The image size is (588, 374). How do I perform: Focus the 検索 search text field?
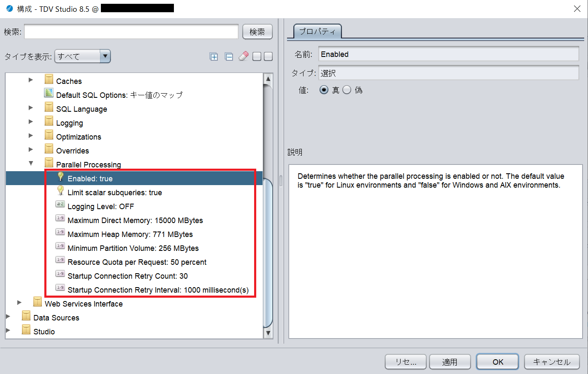[x=131, y=32]
